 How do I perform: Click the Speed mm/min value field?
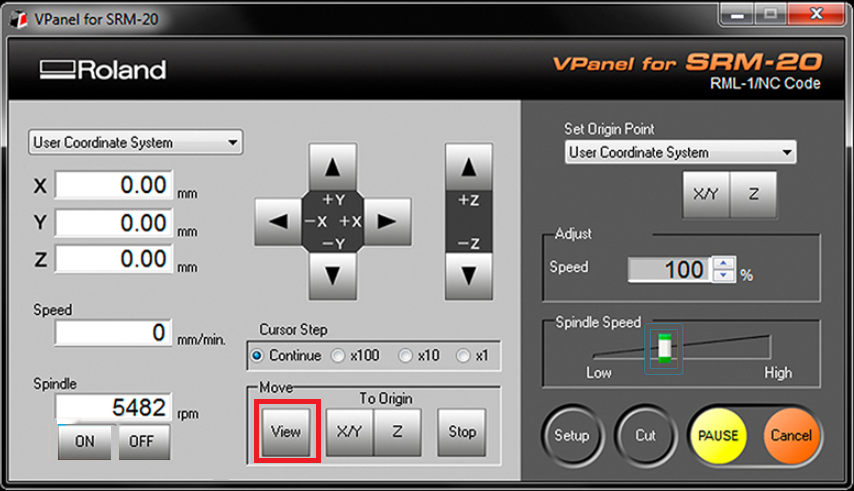click(113, 333)
